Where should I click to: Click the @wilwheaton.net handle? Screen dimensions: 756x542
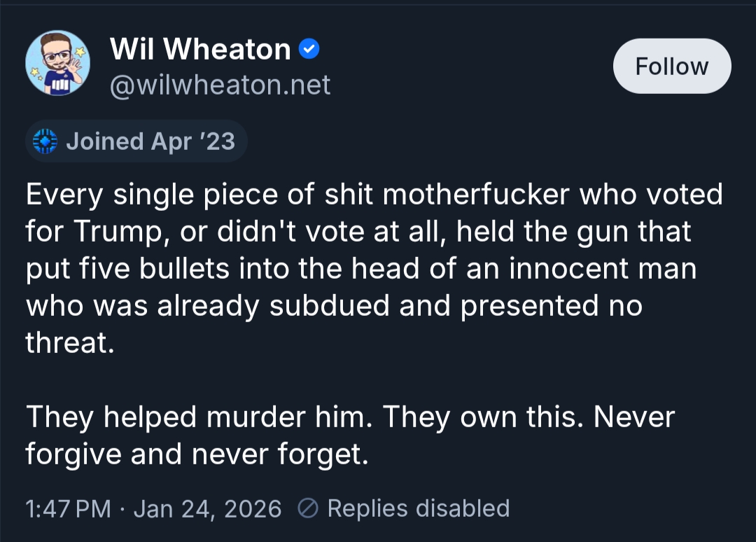tap(220, 85)
